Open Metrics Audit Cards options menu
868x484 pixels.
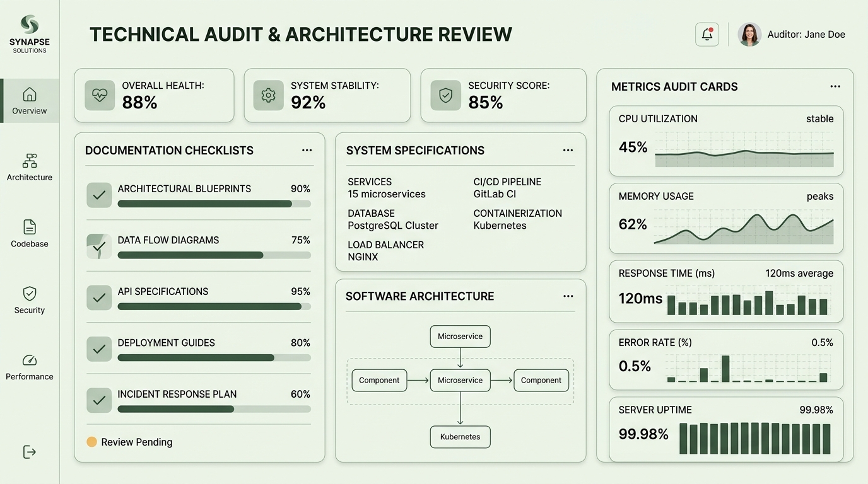835,86
